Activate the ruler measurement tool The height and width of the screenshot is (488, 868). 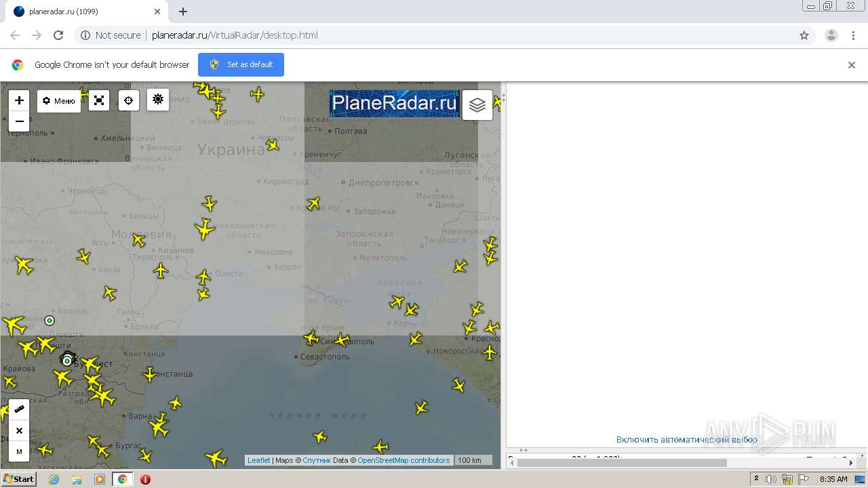pos(19,410)
